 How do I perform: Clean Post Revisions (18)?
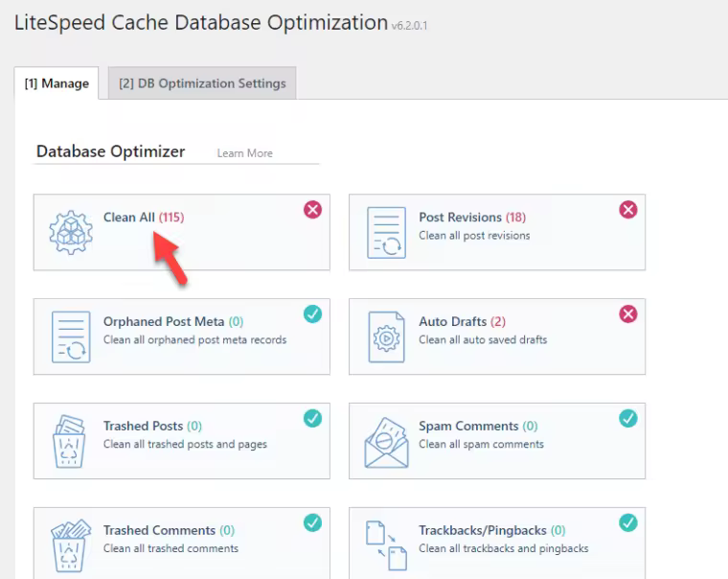pyautogui.click(x=472, y=217)
